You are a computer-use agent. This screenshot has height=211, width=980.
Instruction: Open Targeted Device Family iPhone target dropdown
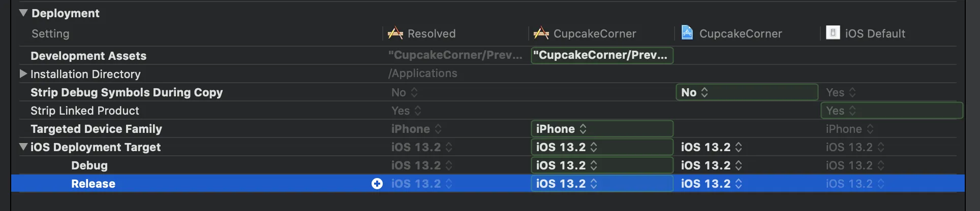pos(561,129)
